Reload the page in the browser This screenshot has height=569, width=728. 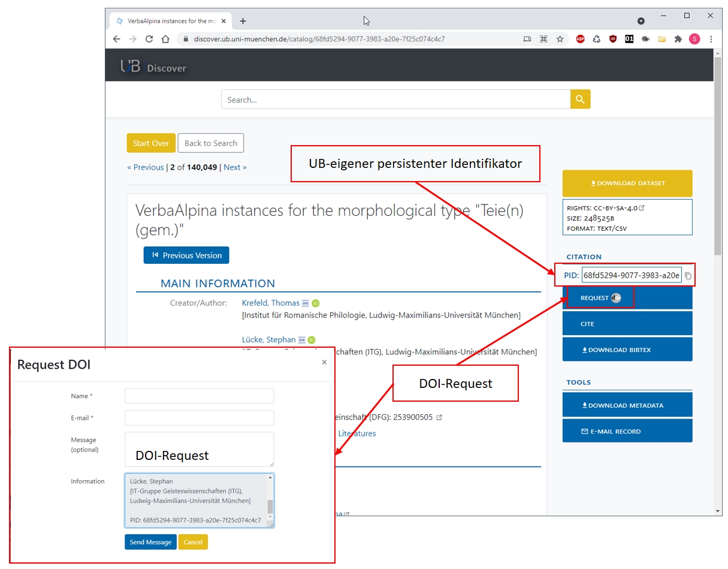click(x=149, y=39)
